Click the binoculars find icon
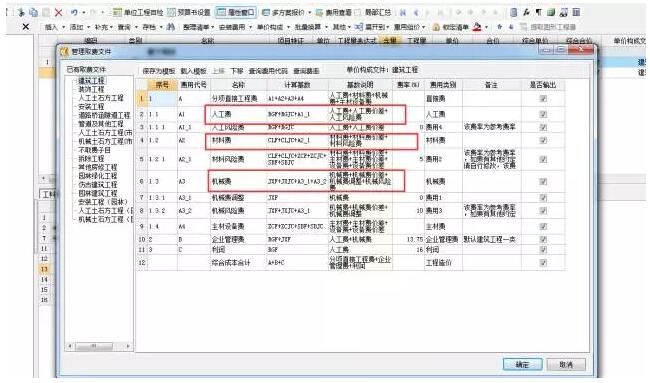650x383 pixels. (170, 27)
